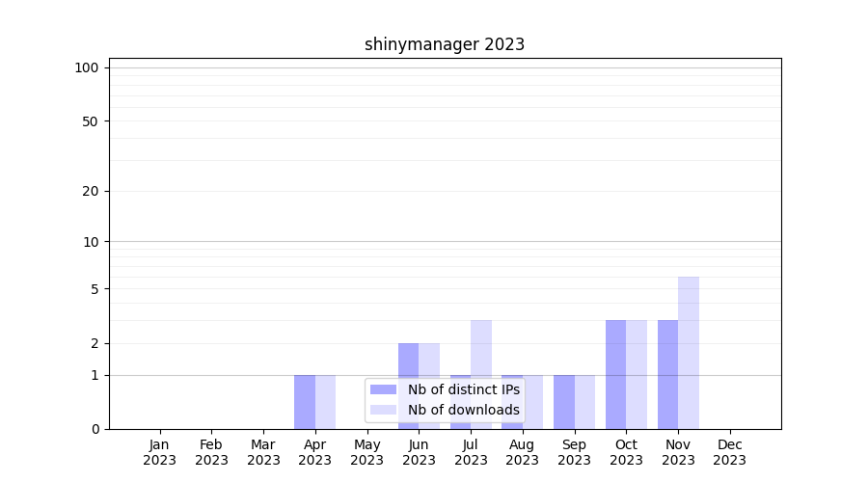This screenshot has width=868, height=482.
Task: Click the "Nb of distinct IPs" legend color swatch
Action: click(383, 389)
